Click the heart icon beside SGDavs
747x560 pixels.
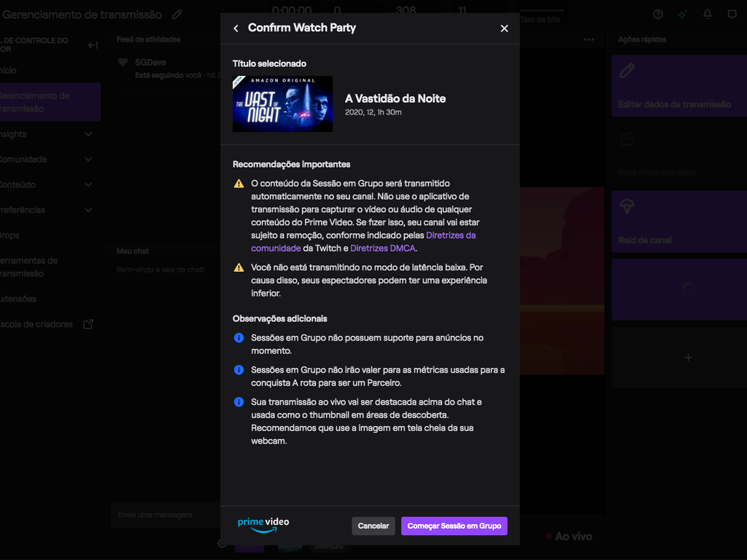coord(123,62)
